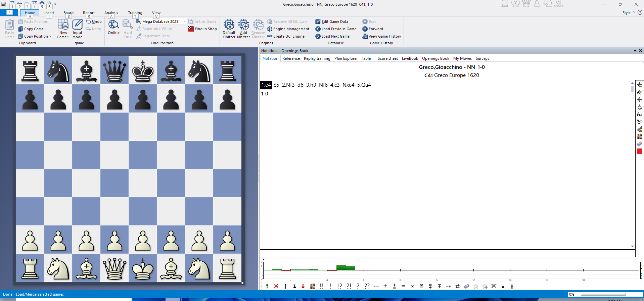Click the star icon in annotation bar
The height and width of the screenshot is (301, 644).
pyautogui.click(x=475, y=286)
